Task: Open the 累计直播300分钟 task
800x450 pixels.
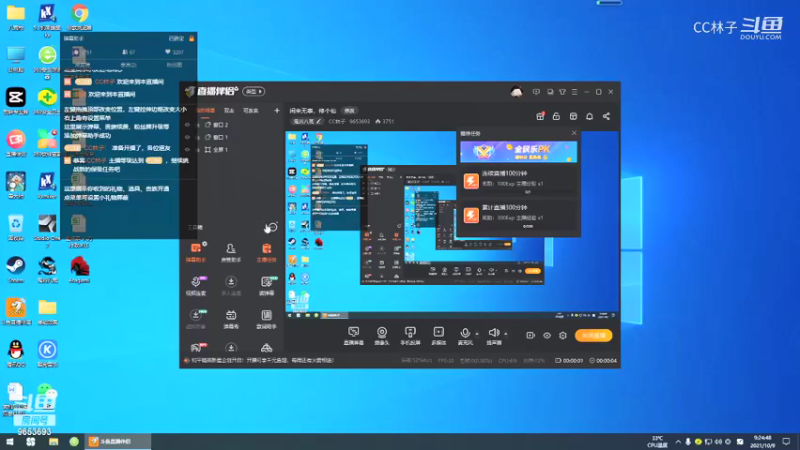Action: click(x=518, y=215)
